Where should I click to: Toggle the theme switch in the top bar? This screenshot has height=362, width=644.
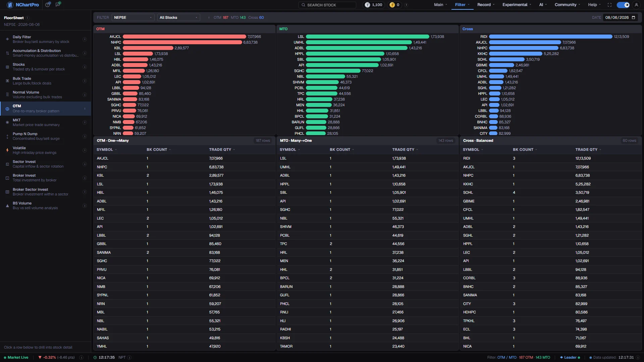point(623,5)
